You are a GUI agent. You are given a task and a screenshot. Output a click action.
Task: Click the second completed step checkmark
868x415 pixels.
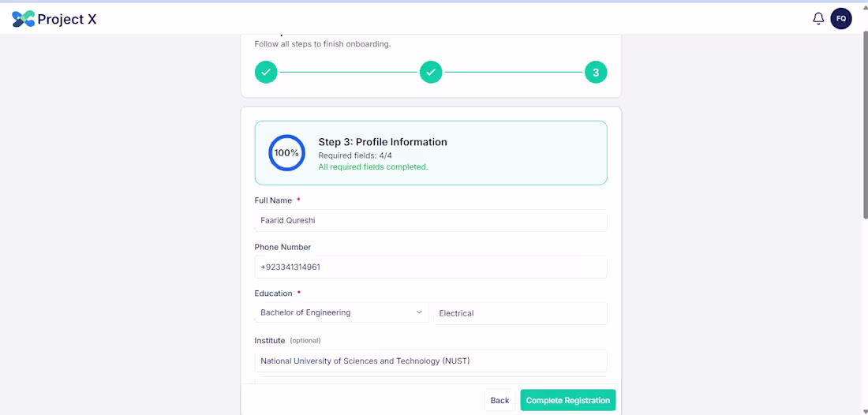pyautogui.click(x=431, y=73)
